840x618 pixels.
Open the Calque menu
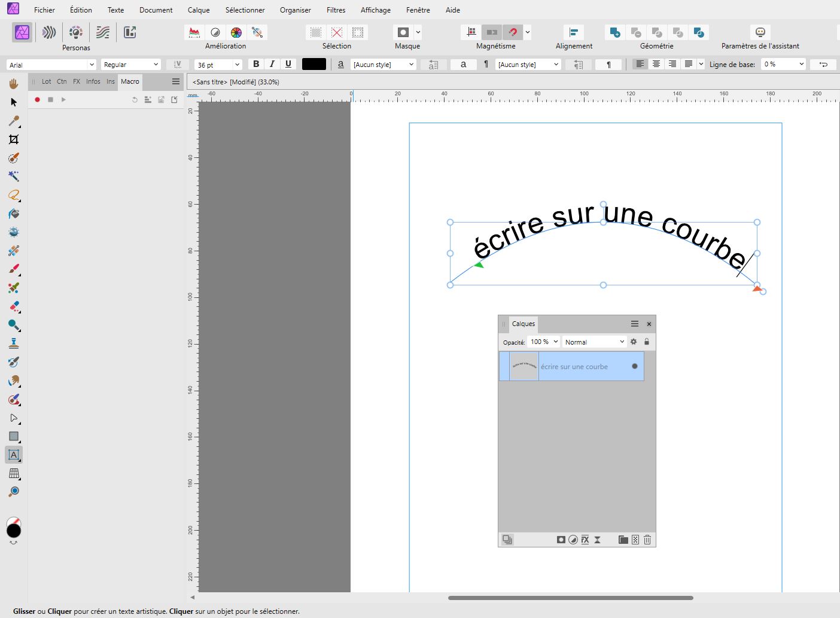[199, 10]
